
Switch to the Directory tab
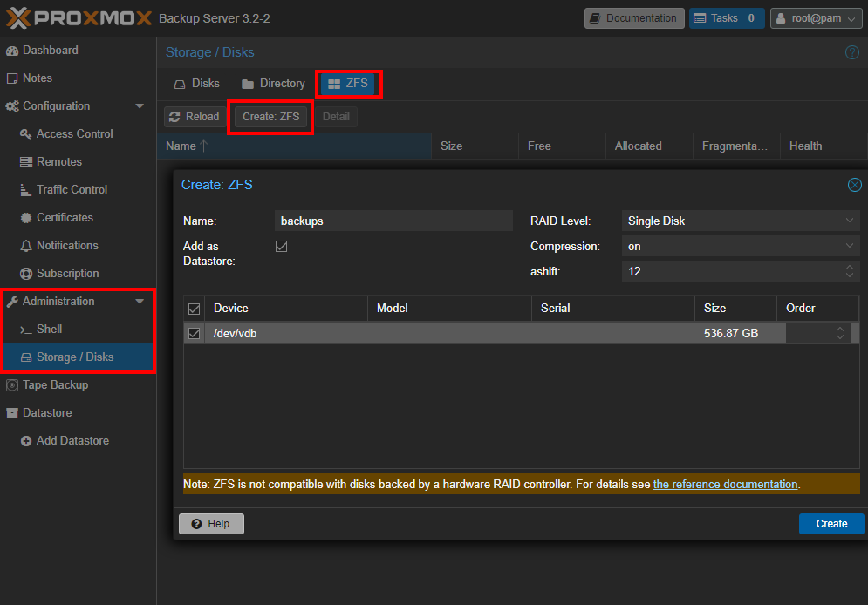pos(273,84)
